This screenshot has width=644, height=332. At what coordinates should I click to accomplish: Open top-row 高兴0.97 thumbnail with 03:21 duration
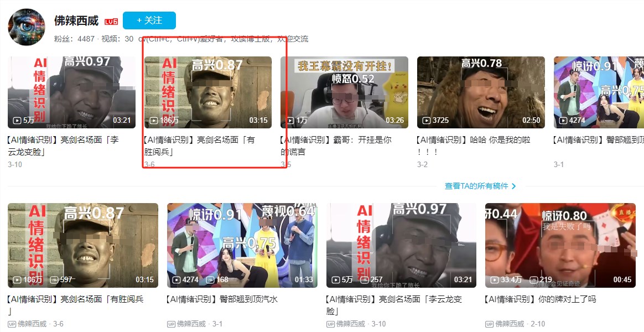click(71, 92)
